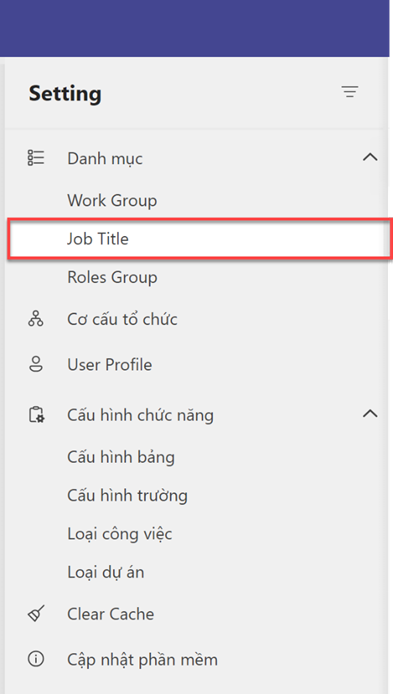Open the User Profile menu entry
The height and width of the screenshot is (694, 393).
pyautogui.click(x=109, y=365)
